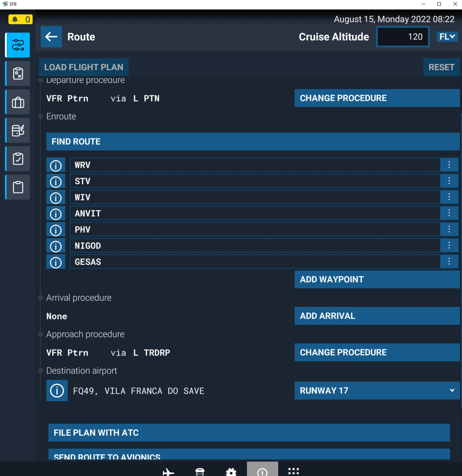
Task: Click FILE PLAN WITH ATC
Action: coord(249,433)
